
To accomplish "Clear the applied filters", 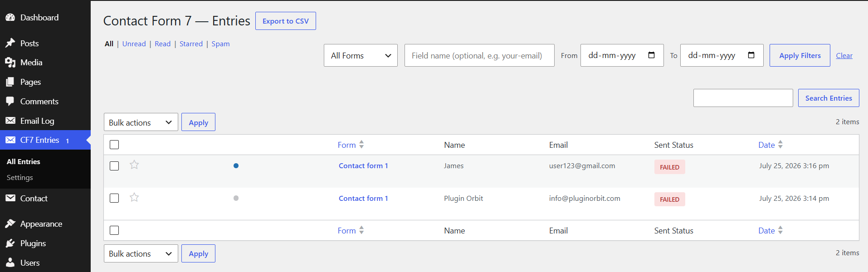I will coord(844,55).
